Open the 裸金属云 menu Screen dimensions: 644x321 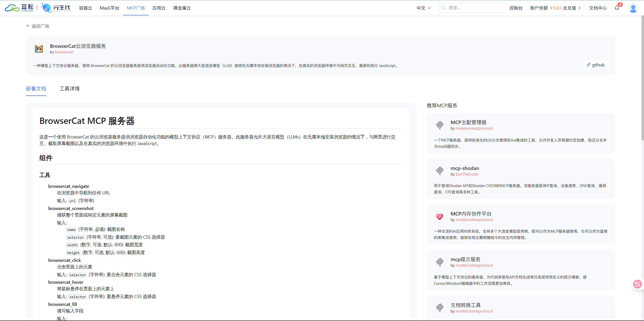(182, 8)
